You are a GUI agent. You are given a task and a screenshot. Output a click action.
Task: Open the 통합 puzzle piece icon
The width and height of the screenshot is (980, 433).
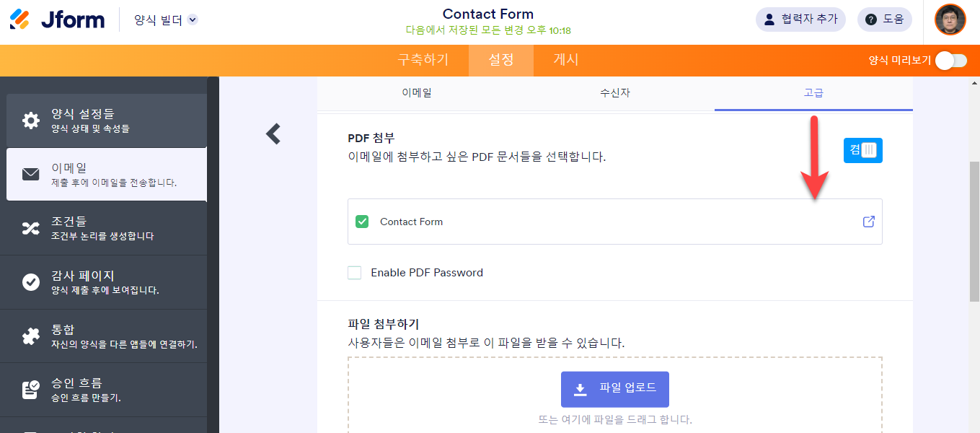click(x=30, y=336)
